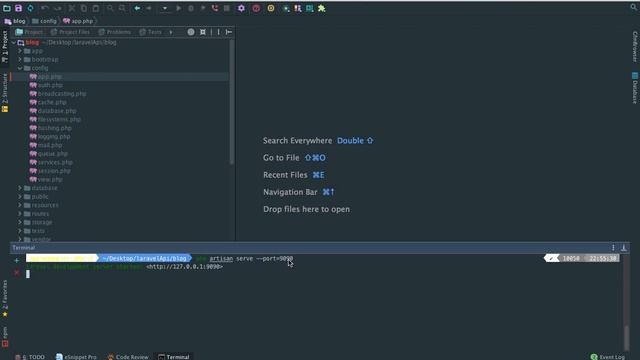Screen dimensions: 640x360
Task: Toggle the Database tool window on right
Action: 635,88
